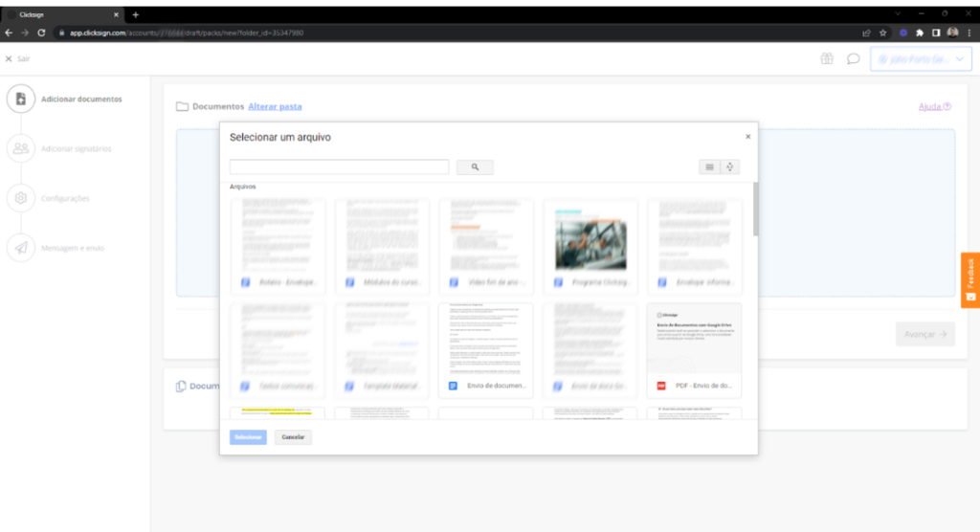Click the Avançar button
980x532 pixels.
(x=925, y=335)
